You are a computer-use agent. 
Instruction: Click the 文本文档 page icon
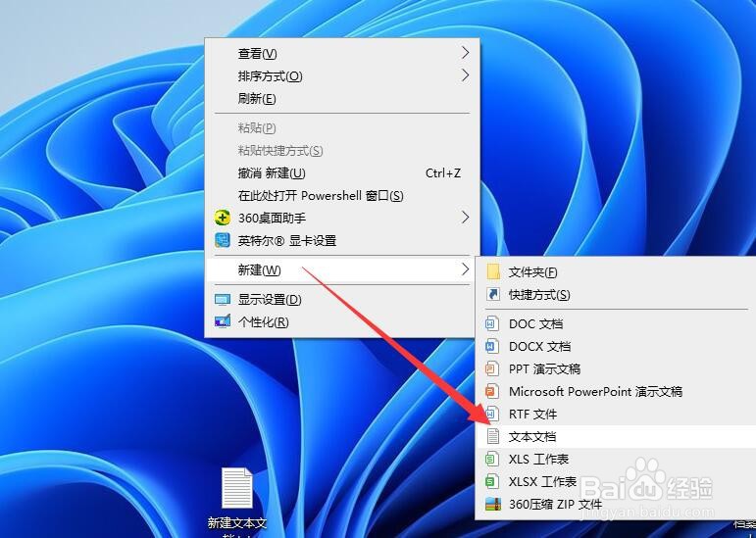(492, 436)
